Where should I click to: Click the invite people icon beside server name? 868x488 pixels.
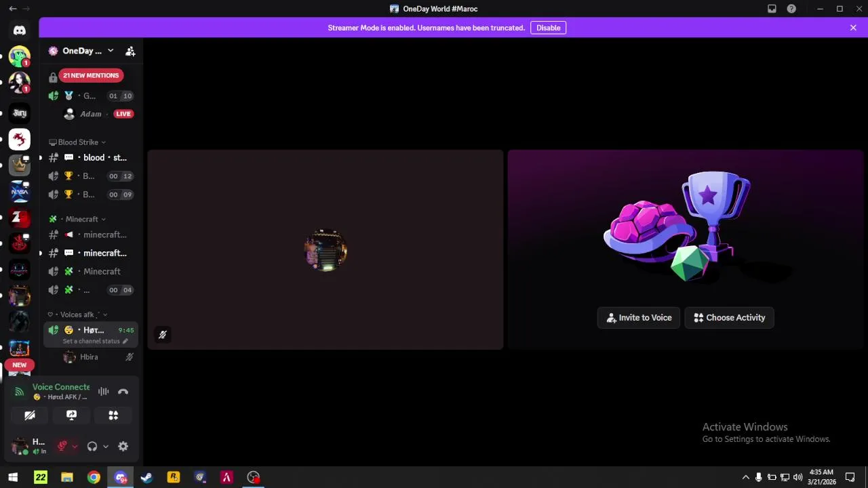[x=130, y=51]
